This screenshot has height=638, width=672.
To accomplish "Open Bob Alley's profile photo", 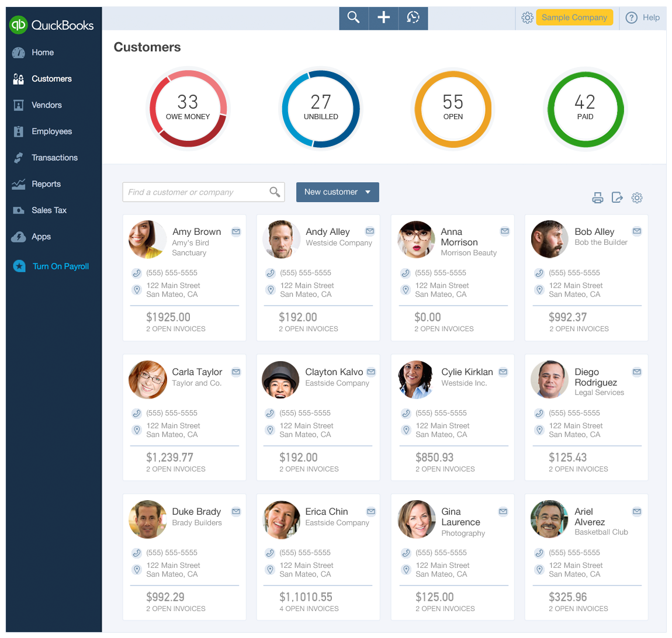I will tap(549, 239).
